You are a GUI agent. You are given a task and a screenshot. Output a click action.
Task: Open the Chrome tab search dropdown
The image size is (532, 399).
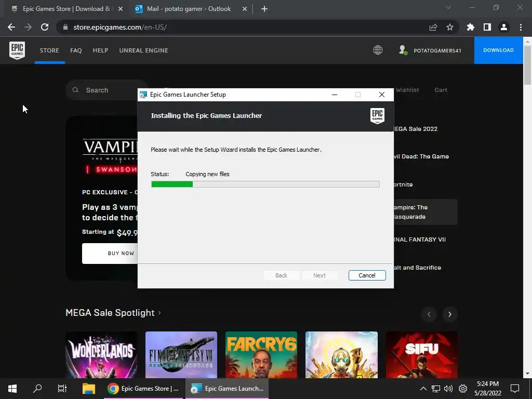tap(448, 7)
